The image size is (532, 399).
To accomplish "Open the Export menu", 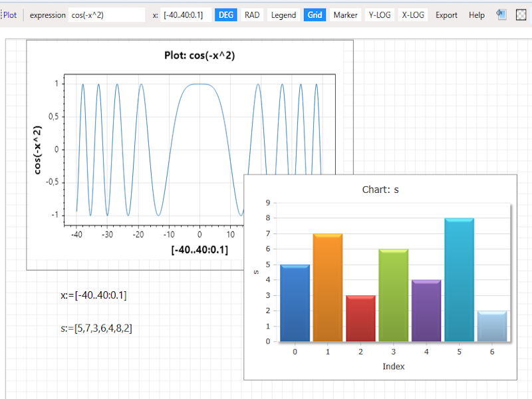I will click(x=446, y=15).
